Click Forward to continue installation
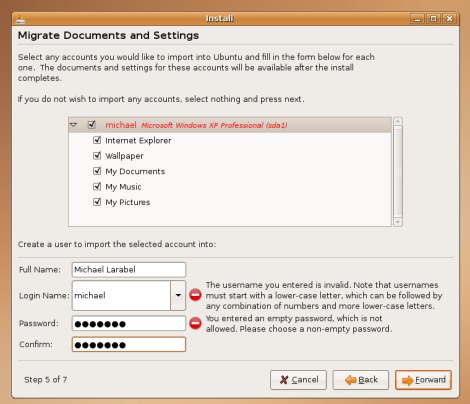The height and width of the screenshot is (404, 470). point(423,380)
